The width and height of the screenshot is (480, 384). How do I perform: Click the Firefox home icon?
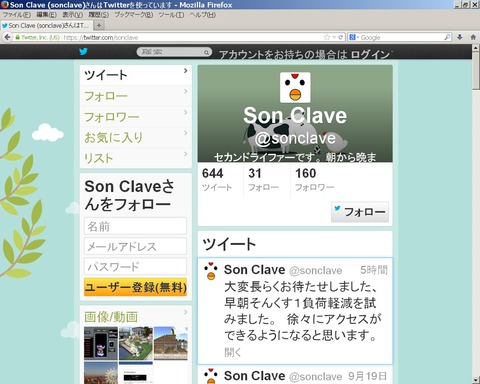pos(473,37)
